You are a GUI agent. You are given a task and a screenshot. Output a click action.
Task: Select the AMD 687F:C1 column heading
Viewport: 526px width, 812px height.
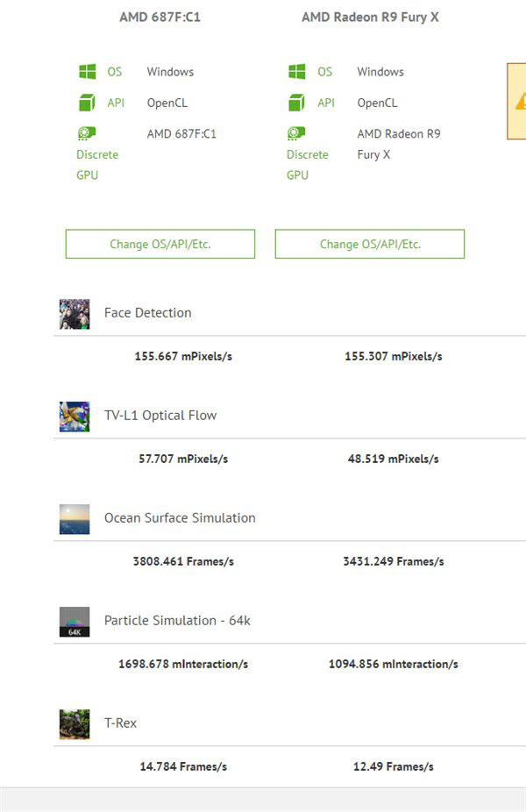160,17
